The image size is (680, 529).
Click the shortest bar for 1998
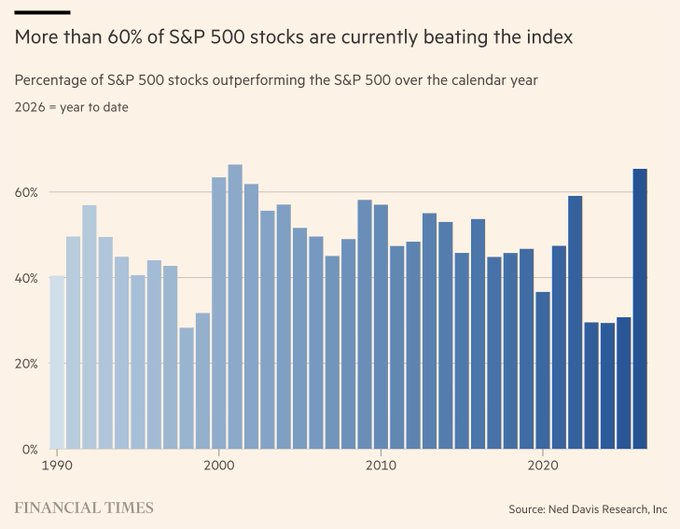point(186,388)
